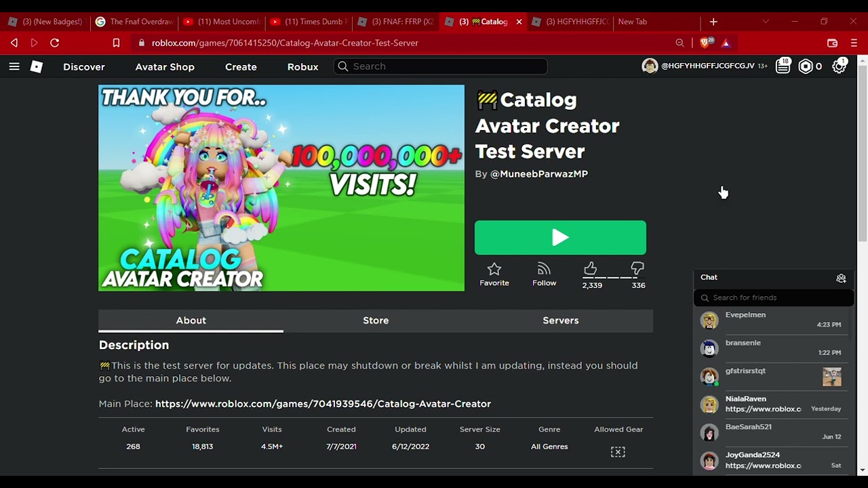The width and height of the screenshot is (868, 488).
Task: Reload the page with refresh icon
Action: [55, 43]
